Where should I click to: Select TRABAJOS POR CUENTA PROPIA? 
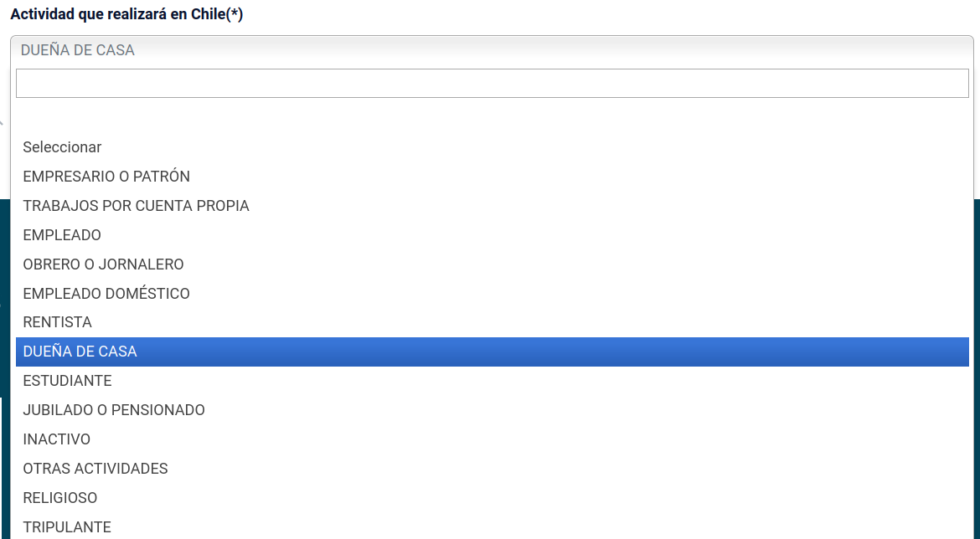click(x=136, y=206)
